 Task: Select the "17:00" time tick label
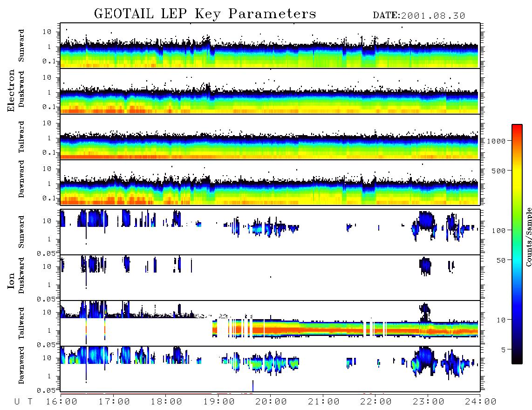(114, 402)
